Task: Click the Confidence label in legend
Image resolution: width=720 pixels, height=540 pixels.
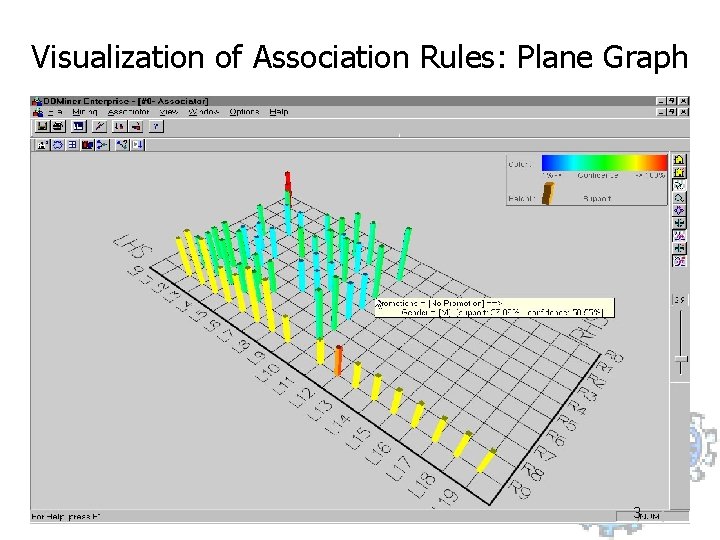Action: [x=597, y=175]
